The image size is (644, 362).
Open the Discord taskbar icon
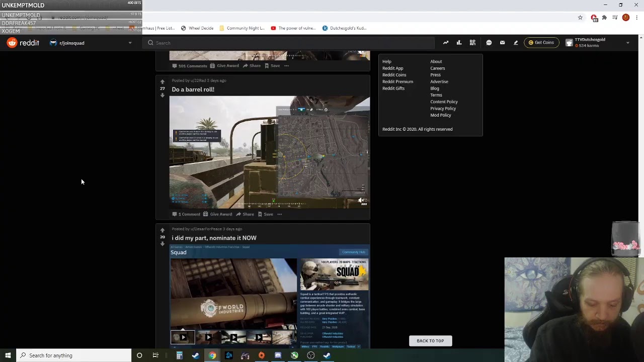[278, 355]
